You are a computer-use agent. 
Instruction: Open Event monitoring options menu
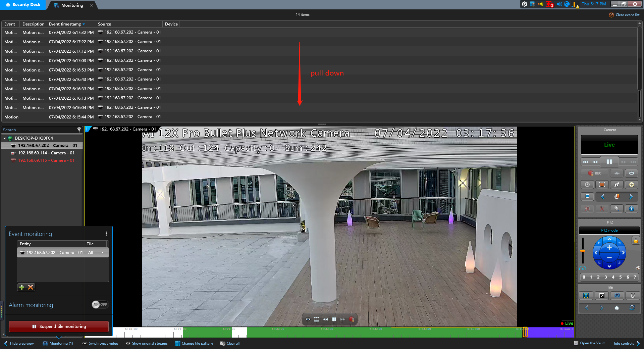pos(106,234)
